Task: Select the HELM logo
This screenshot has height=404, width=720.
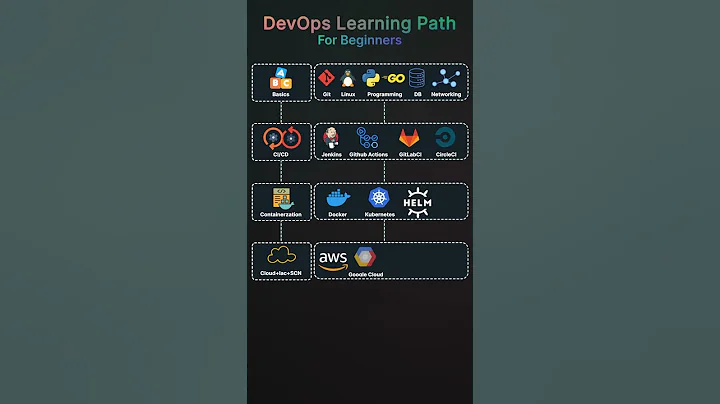Action: coord(417,202)
